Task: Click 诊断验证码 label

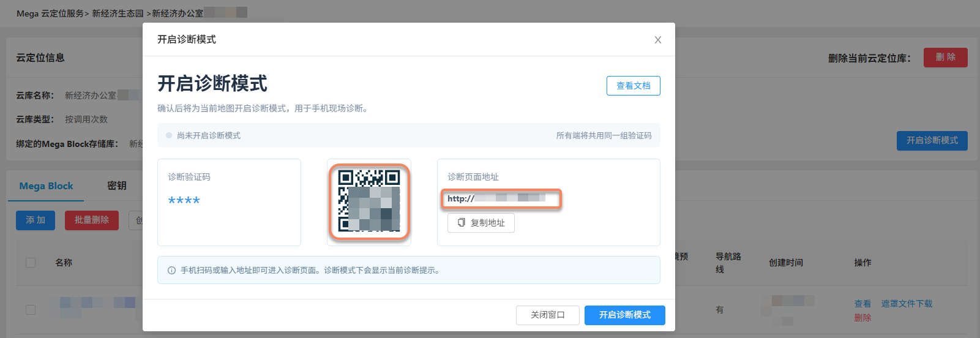Action: (x=189, y=177)
